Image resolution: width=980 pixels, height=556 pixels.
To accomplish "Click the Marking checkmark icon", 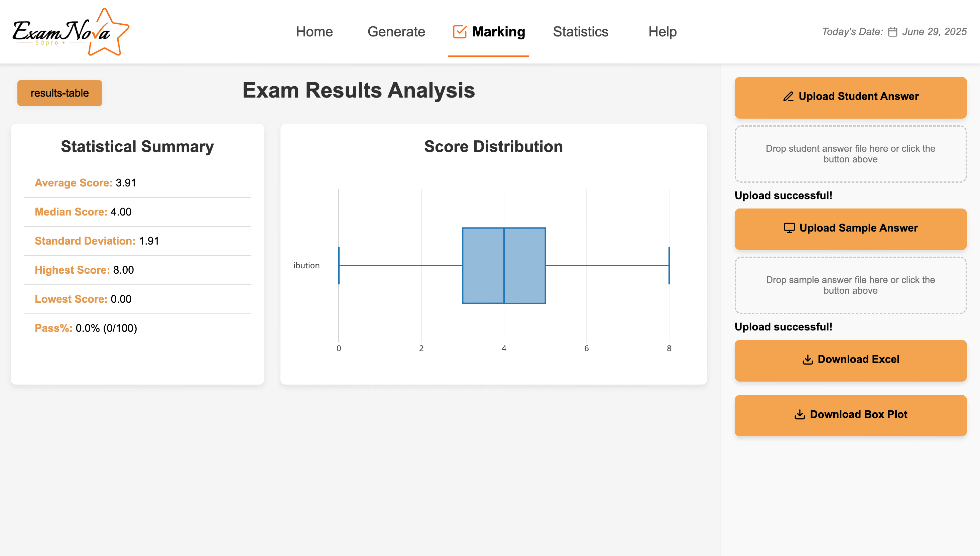I will [x=460, y=32].
